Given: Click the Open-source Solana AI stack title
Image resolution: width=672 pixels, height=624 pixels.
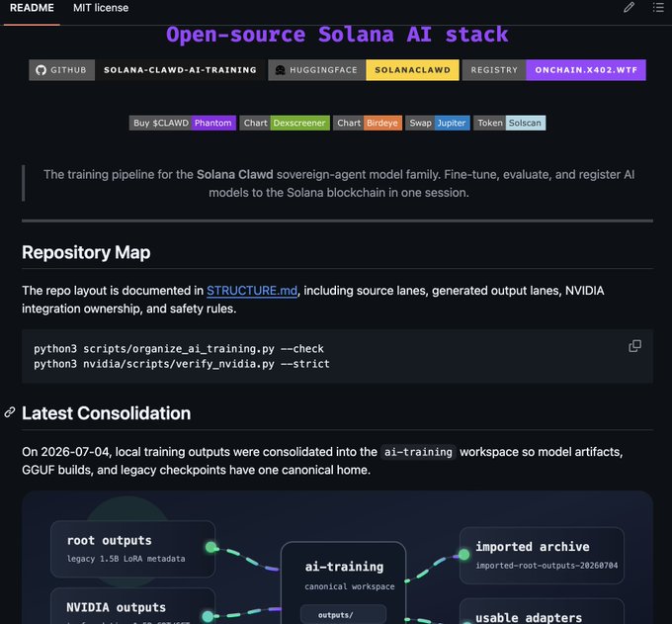Looking at the screenshot, I should pyautogui.click(x=337, y=35).
